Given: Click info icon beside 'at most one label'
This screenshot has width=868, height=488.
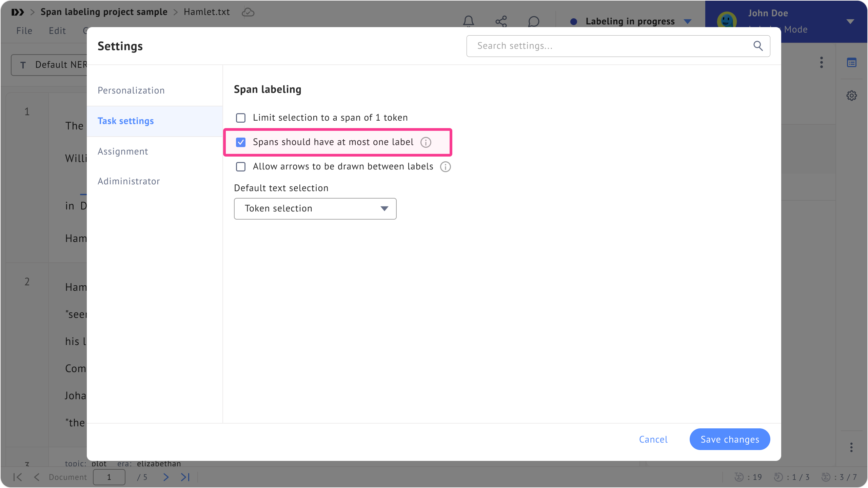Looking at the screenshot, I should 426,142.
